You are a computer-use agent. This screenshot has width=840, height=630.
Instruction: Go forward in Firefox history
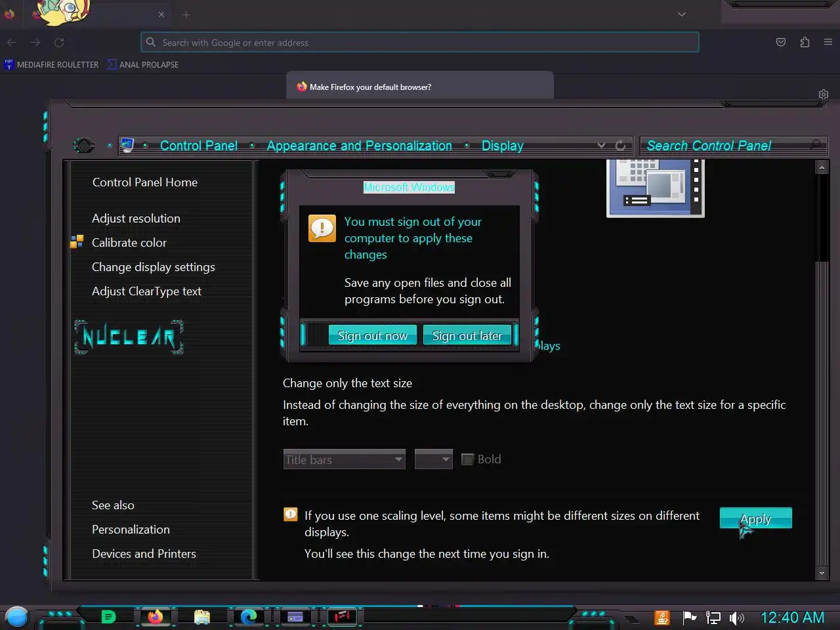coord(35,43)
